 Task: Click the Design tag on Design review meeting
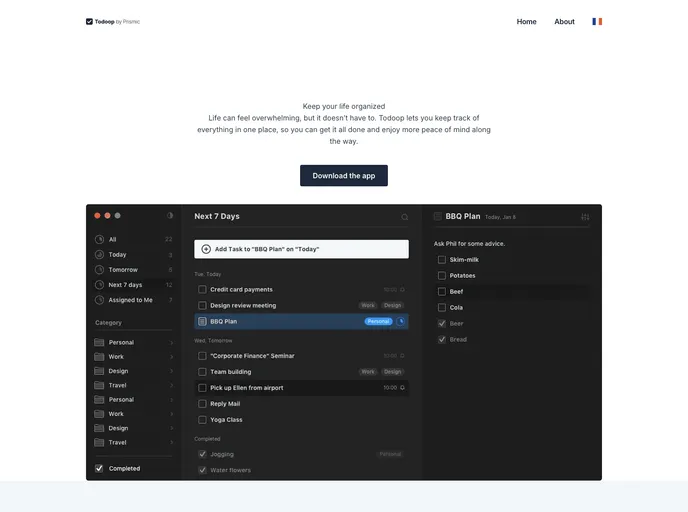click(392, 305)
